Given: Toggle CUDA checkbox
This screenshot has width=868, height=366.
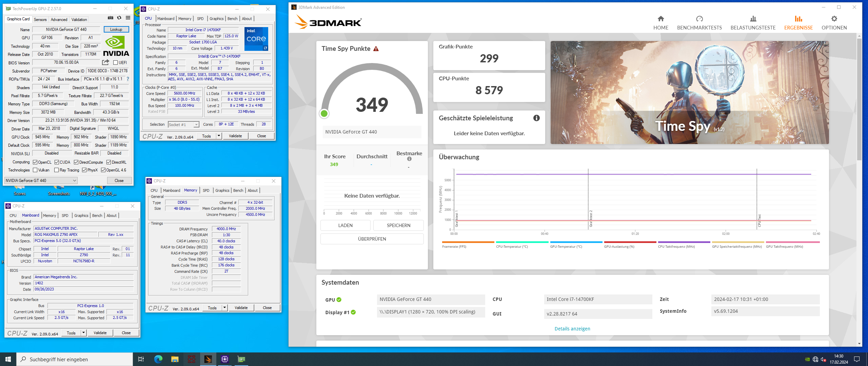Looking at the screenshot, I should pos(57,162).
